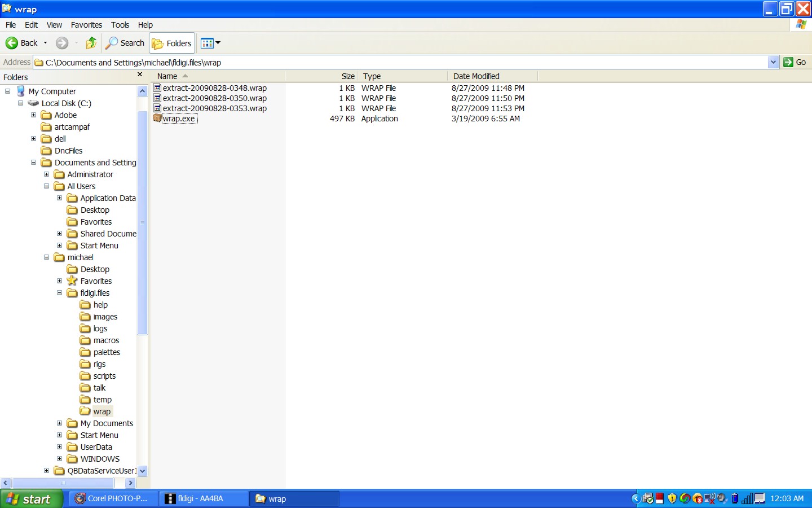Click the Go button
812x508 pixels.
click(795, 62)
